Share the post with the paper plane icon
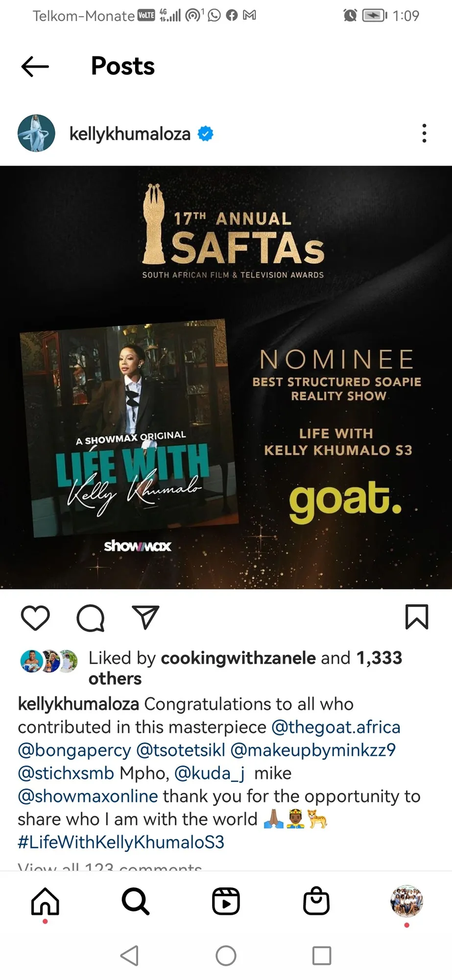The image size is (452, 980). [x=146, y=617]
